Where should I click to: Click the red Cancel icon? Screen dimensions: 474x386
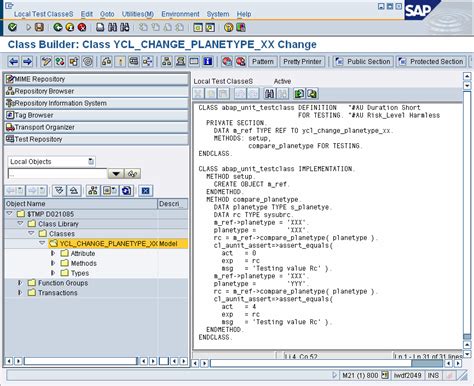click(82, 27)
